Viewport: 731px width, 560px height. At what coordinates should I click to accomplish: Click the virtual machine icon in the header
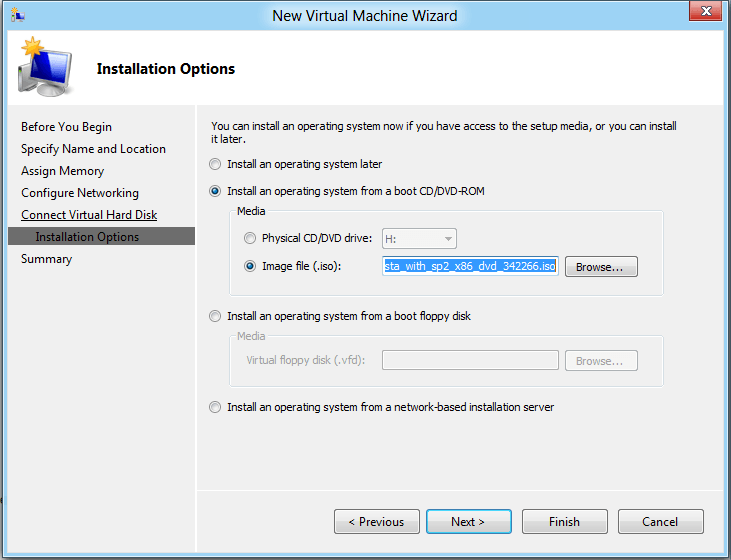coord(45,69)
